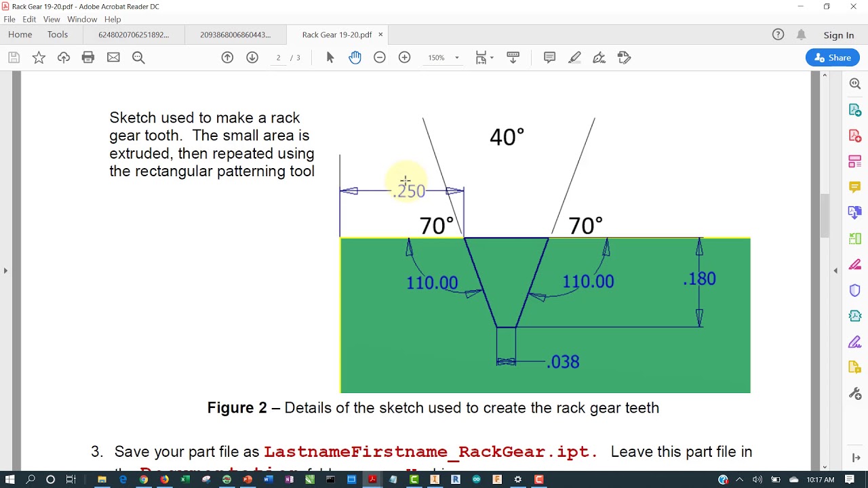Open the Edit menu
This screenshot has height=488, width=868.
point(29,20)
